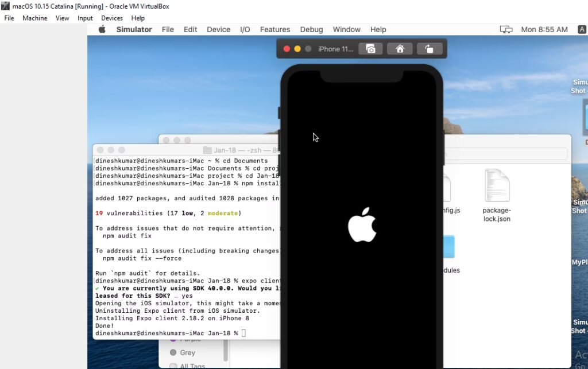Screen dimensions: 588x369
Task: Open the Simulator app menu
Action: click(134, 29)
